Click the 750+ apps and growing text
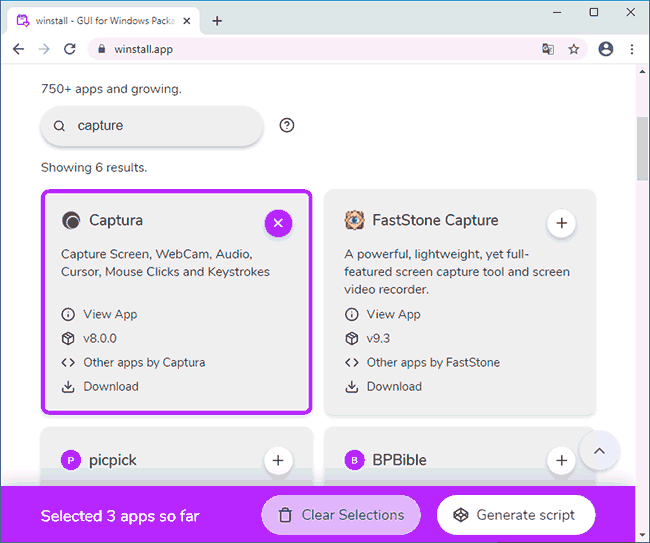 [111, 89]
